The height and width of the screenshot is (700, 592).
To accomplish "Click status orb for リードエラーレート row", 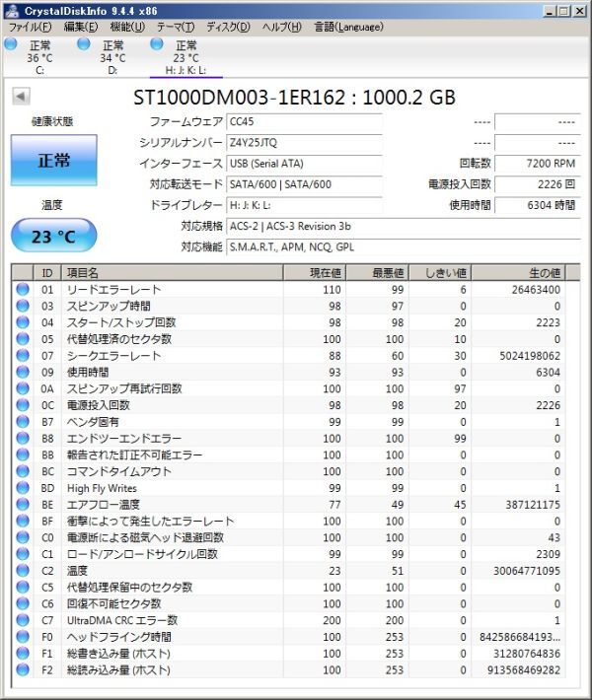I will [x=23, y=289].
